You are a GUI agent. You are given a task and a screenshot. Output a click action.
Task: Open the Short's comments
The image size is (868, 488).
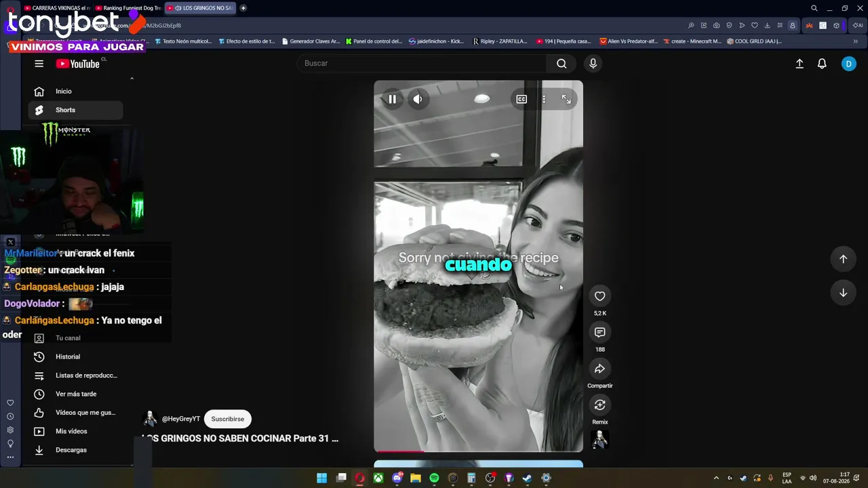pyautogui.click(x=600, y=332)
